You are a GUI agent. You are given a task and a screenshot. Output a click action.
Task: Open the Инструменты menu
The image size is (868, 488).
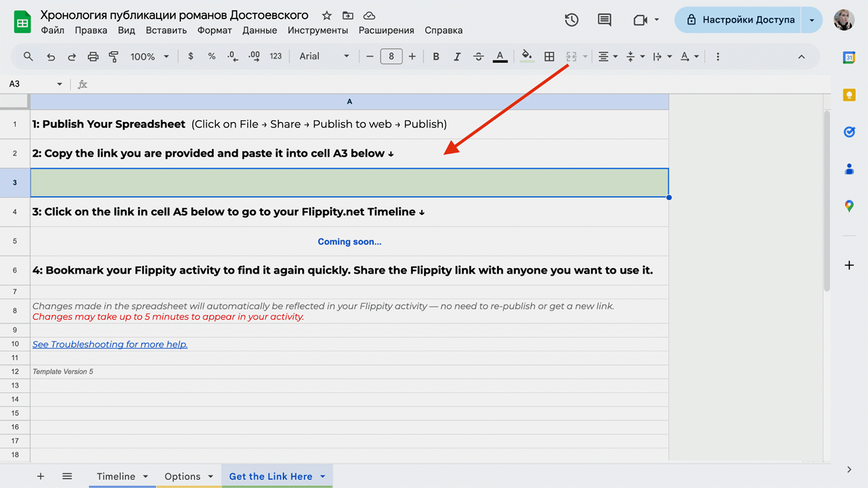318,30
